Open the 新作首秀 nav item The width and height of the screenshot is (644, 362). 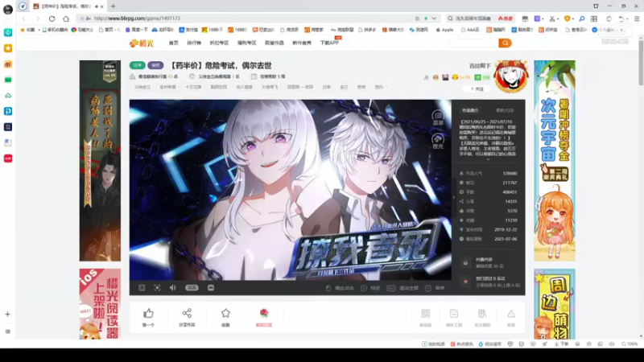coord(302,43)
